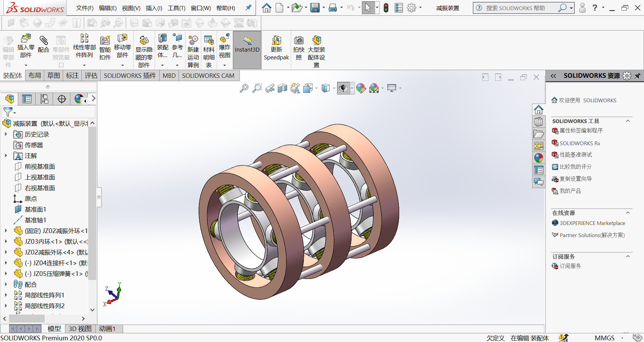This screenshot has width=644, height=342.
Task: Open the MMGS unit system selector
Action: [x=605, y=338]
